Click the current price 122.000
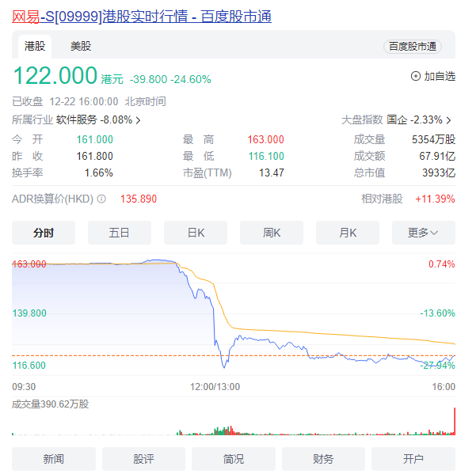 point(55,75)
